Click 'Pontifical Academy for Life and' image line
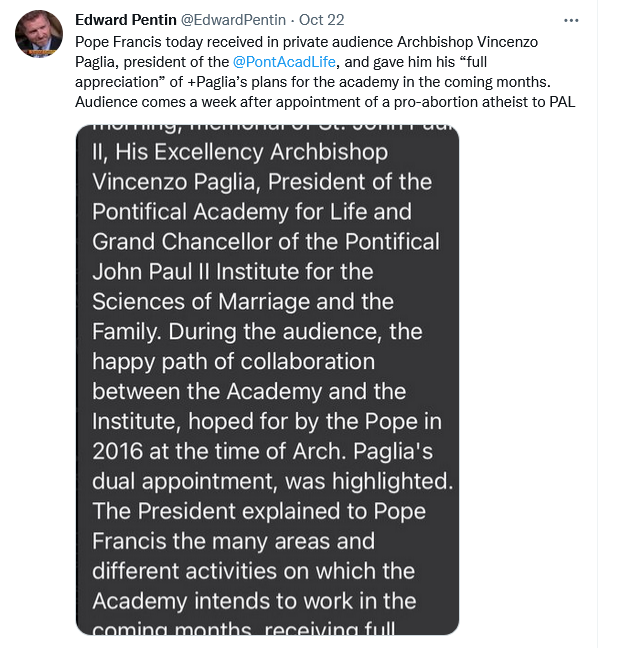 [251, 212]
